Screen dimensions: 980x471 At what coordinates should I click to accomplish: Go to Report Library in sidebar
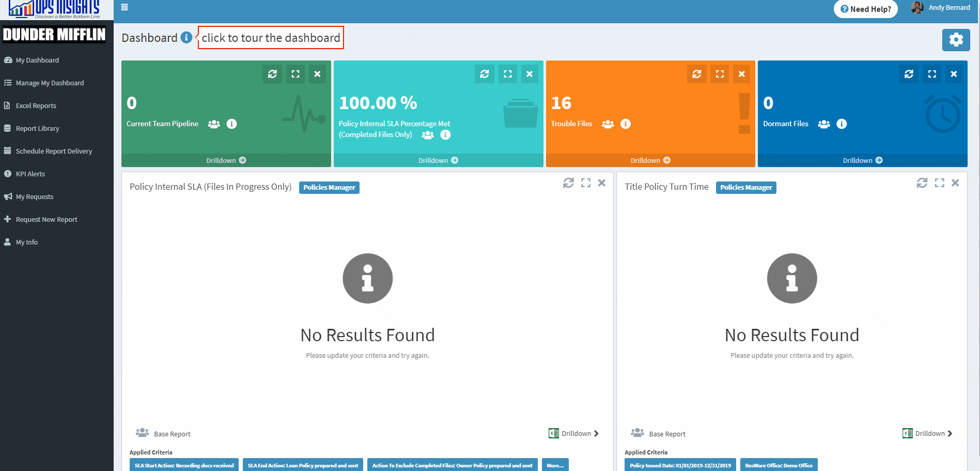tap(37, 129)
